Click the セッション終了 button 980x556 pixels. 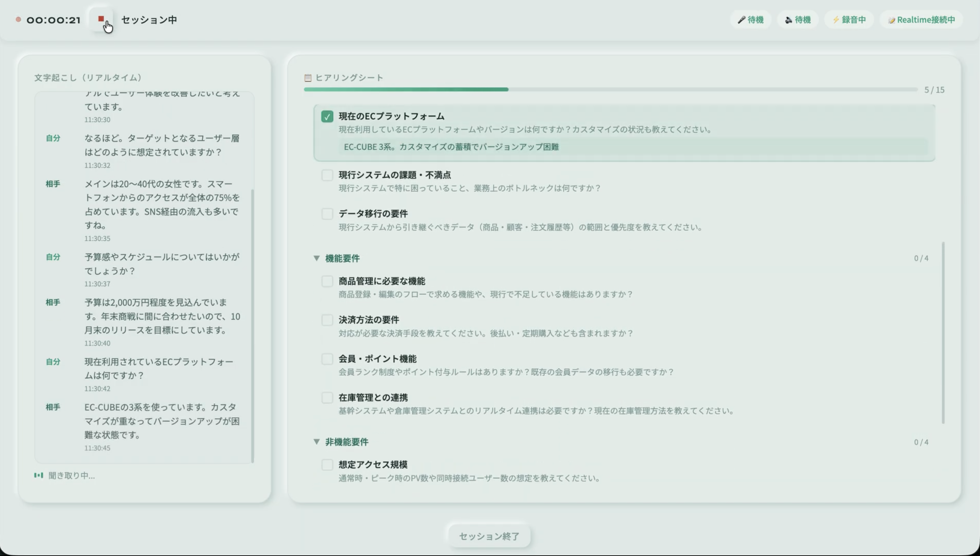(x=489, y=536)
